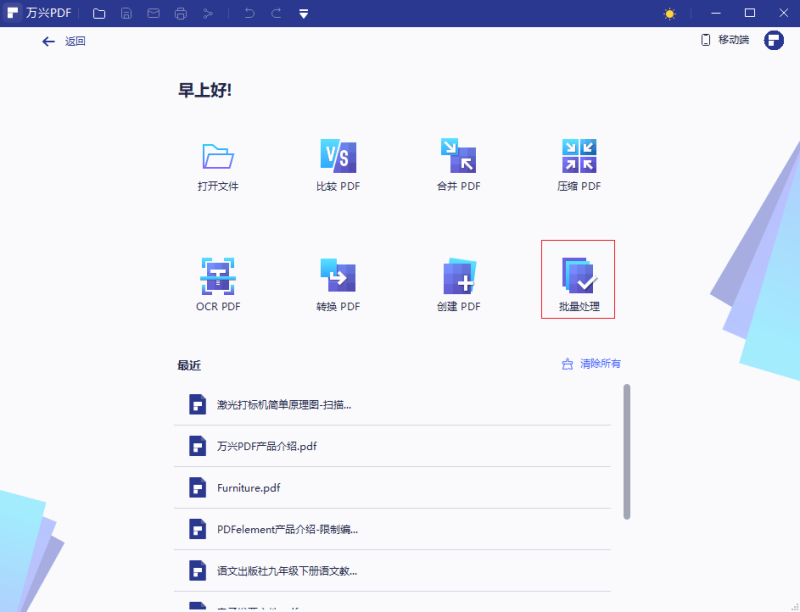The height and width of the screenshot is (612, 800).
Task: Click the redo arrow in the toolbar
Action: [x=276, y=13]
